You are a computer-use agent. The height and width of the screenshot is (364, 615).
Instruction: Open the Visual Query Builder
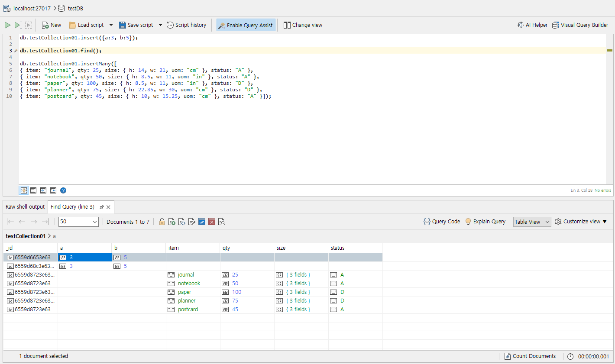pyautogui.click(x=580, y=25)
